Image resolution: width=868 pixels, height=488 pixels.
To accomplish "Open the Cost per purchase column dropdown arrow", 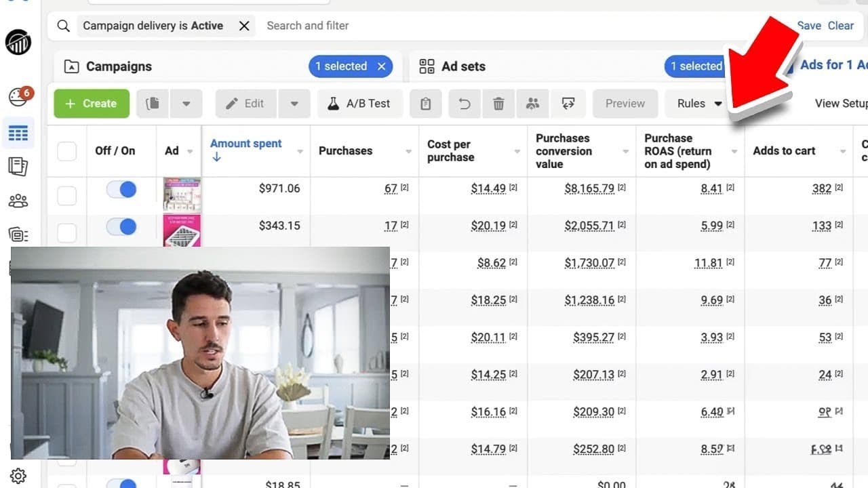I will point(517,152).
